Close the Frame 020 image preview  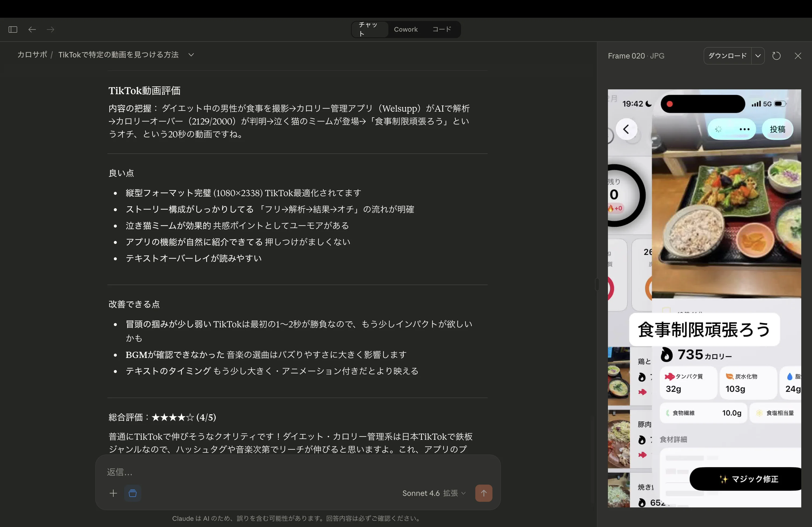[798, 56]
